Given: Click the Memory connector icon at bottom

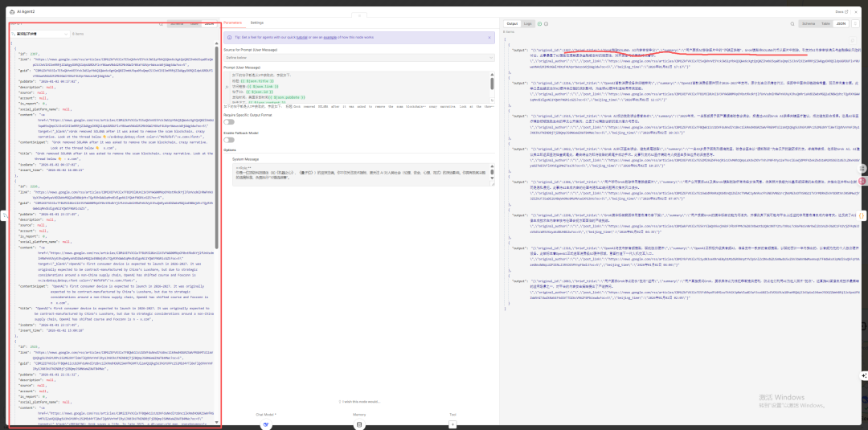Looking at the screenshot, I should [x=358, y=423].
